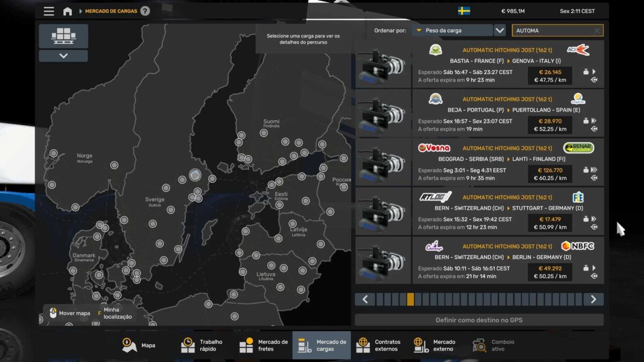The height and width of the screenshot is (362, 644).
Task: Select the highlighted orange page indicator
Action: (x=411, y=299)
